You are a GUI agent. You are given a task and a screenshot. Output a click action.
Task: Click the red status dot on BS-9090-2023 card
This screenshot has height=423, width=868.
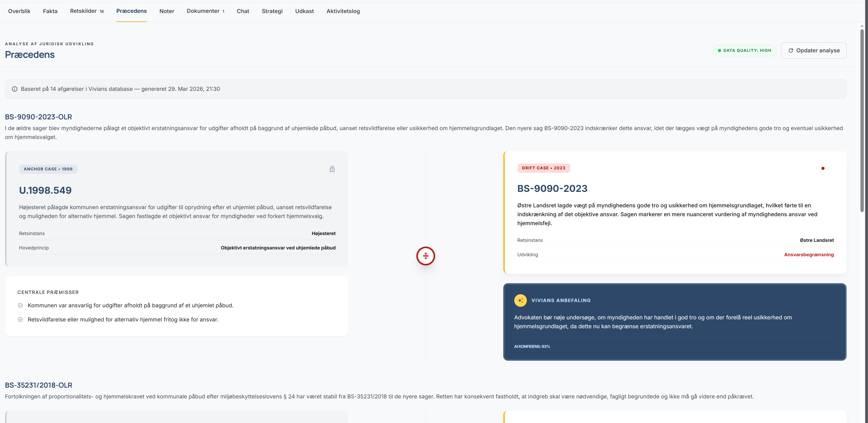823,168
